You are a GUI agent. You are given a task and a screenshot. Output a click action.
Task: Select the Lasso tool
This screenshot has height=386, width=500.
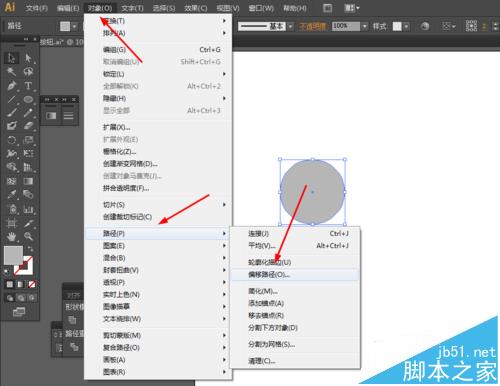point(29,72)
